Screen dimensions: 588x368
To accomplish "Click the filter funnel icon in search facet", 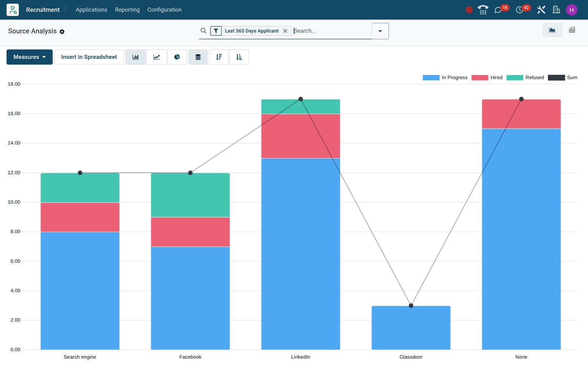I will (x=216, y=31).
